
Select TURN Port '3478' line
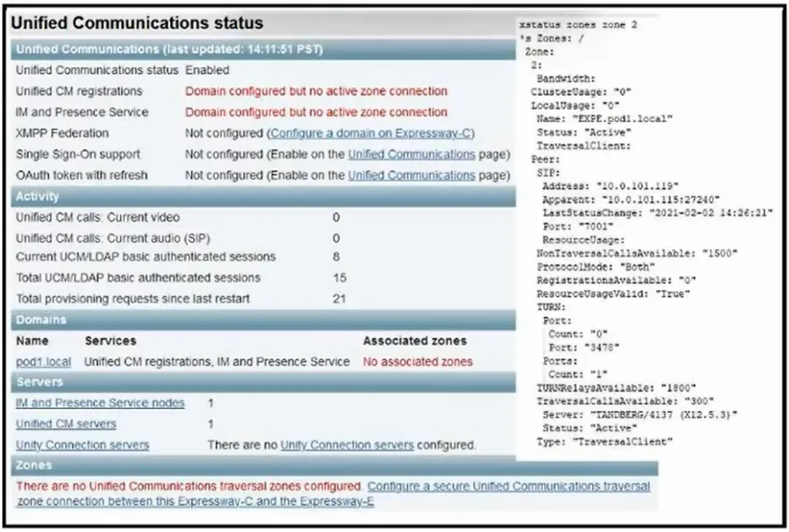pyautogui.click(x=584, y=348)
